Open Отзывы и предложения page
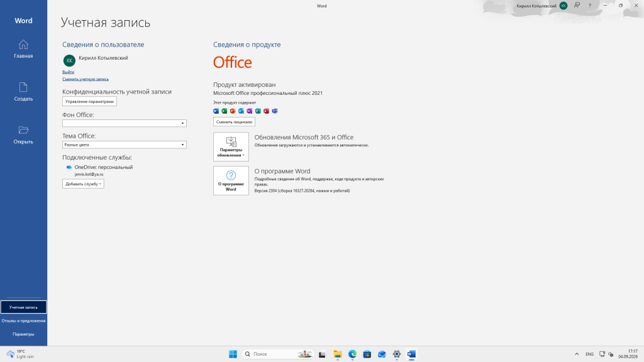Screen dimensions: 644x362 [x=23, y=321]
